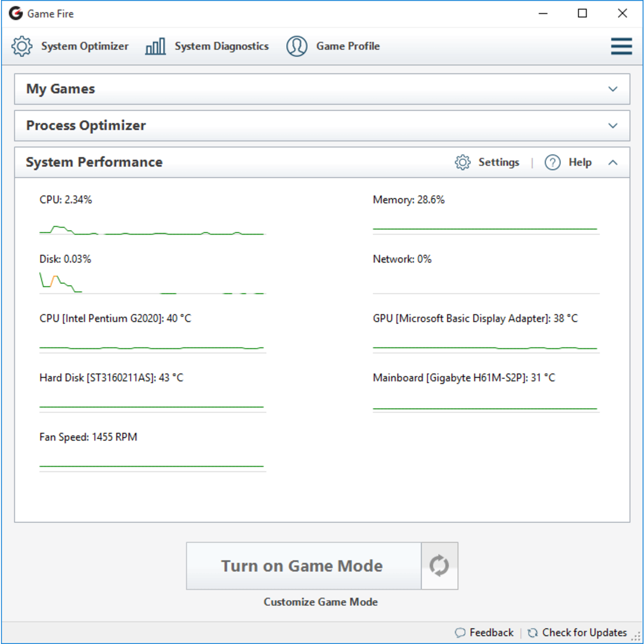Expand the My Games section

[x=612, y=89]
